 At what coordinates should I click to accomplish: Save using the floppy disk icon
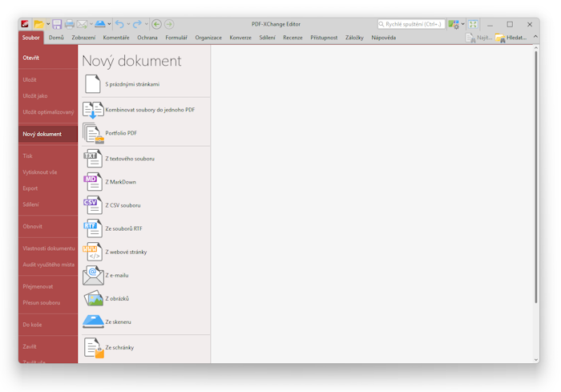pos(57,24)
